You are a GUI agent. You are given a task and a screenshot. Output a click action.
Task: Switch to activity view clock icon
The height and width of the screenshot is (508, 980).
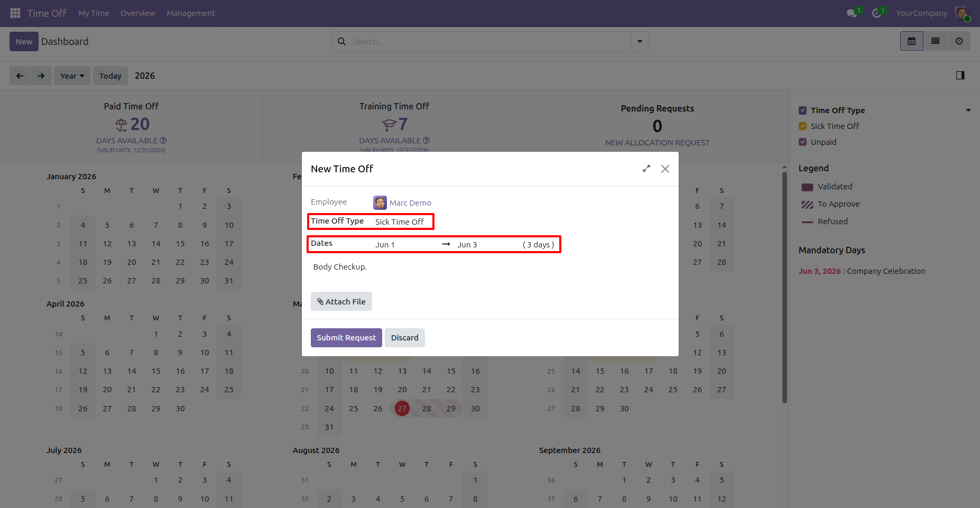coord(959,41)
